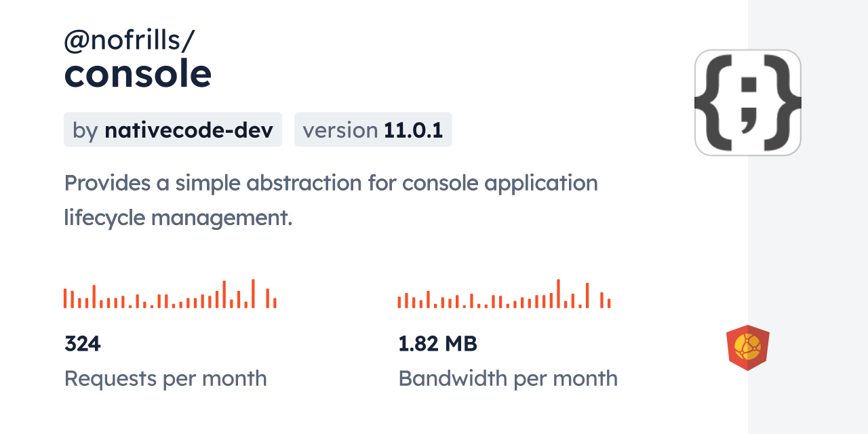Viewport: 868px width, 434px height.
Task: Expand the nativecode-dev author badge
Action: 173,130
